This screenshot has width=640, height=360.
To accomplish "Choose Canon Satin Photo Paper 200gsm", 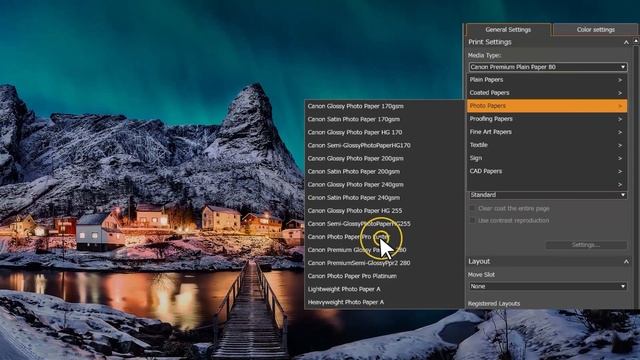I will 384,171.
